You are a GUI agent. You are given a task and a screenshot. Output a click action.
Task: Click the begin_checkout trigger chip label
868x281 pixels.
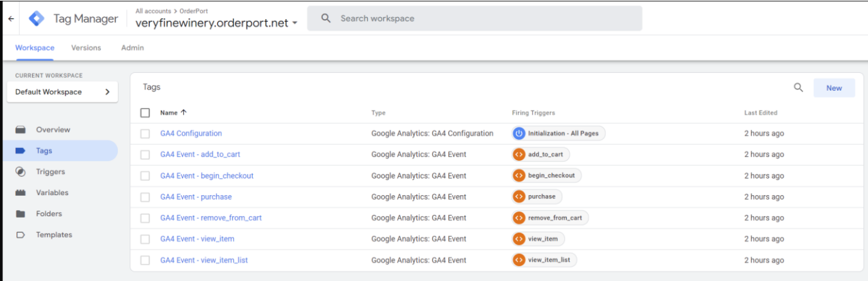(551, 175)
